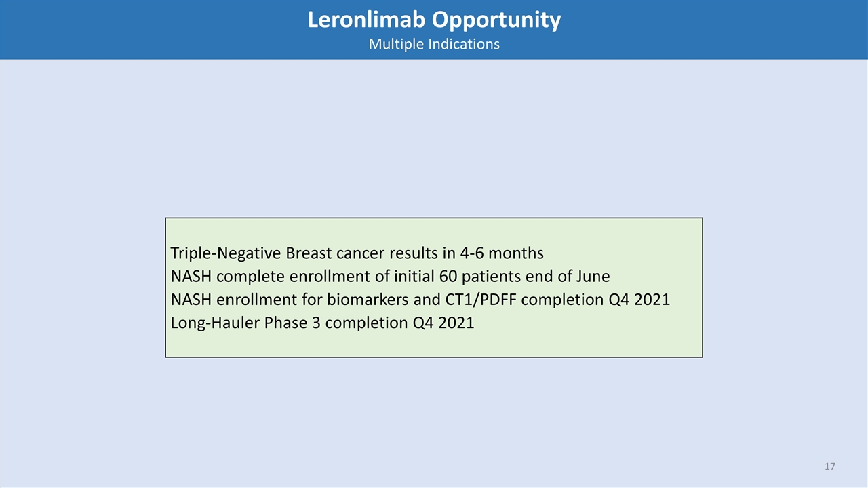Select the "Multiple Indications" subtitle text

tap(434, 44)
